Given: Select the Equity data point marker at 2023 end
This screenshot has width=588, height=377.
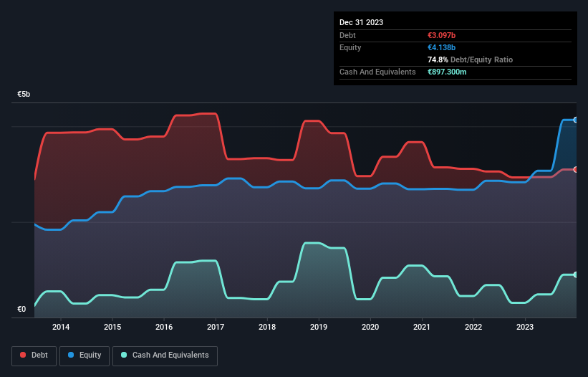Looking at the screenshot, I should coord(576,120).
